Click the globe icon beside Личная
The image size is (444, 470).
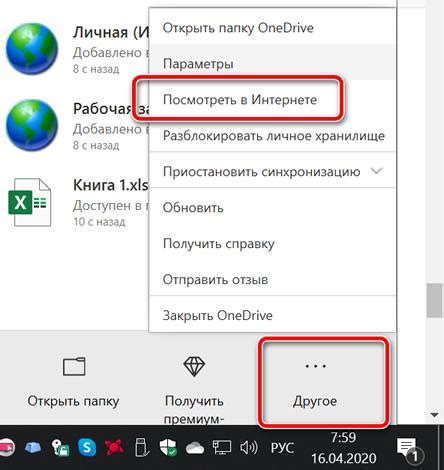click(32, 49)
